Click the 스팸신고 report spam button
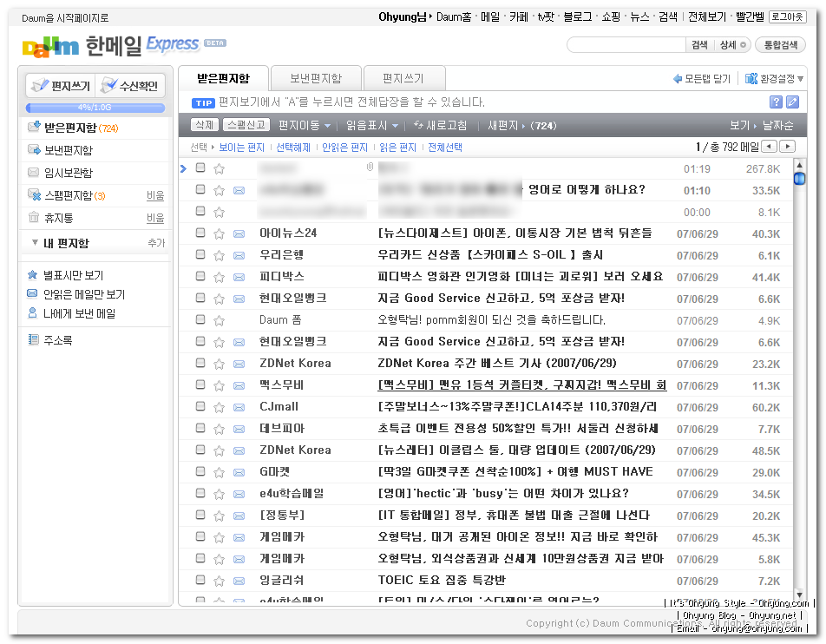Image resolution: width=826 pixels, height=644 pixels. coord(246,125)
